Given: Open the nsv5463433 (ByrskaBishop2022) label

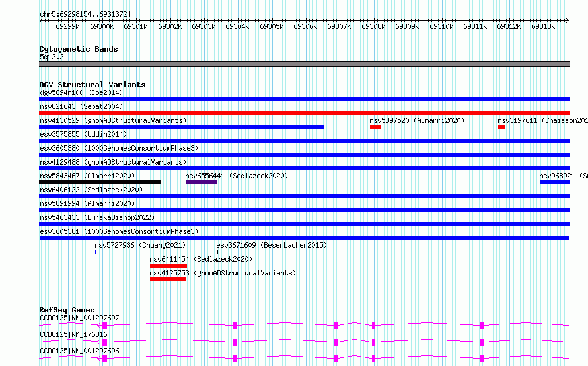Looking at the screenshot, I should click(x=97, y=217).
